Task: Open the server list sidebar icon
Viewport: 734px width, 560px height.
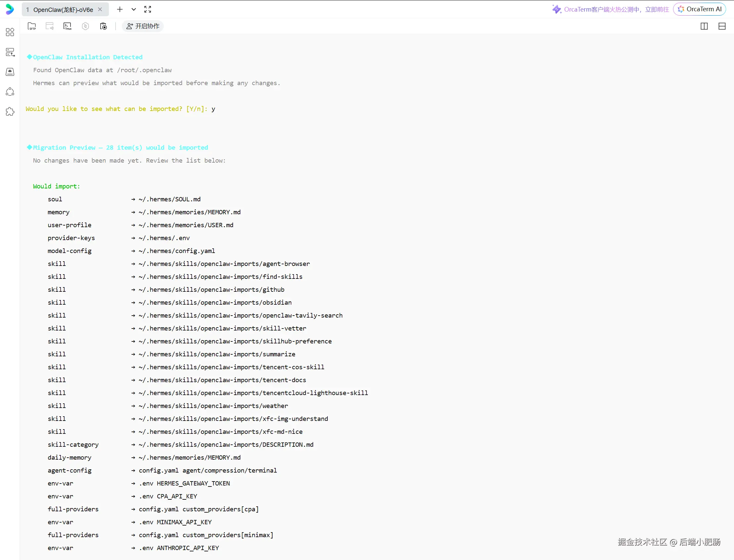Action: (x=10, y=52)
